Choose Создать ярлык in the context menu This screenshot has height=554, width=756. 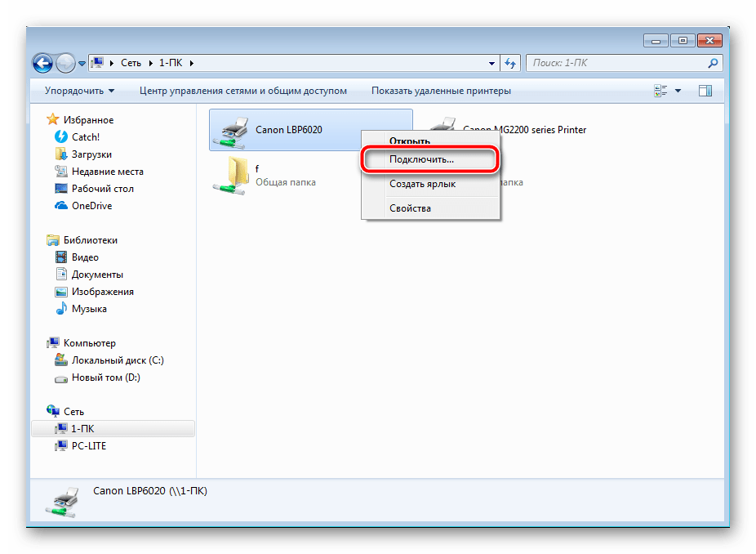pyautogui.click(x=422, y=184)
